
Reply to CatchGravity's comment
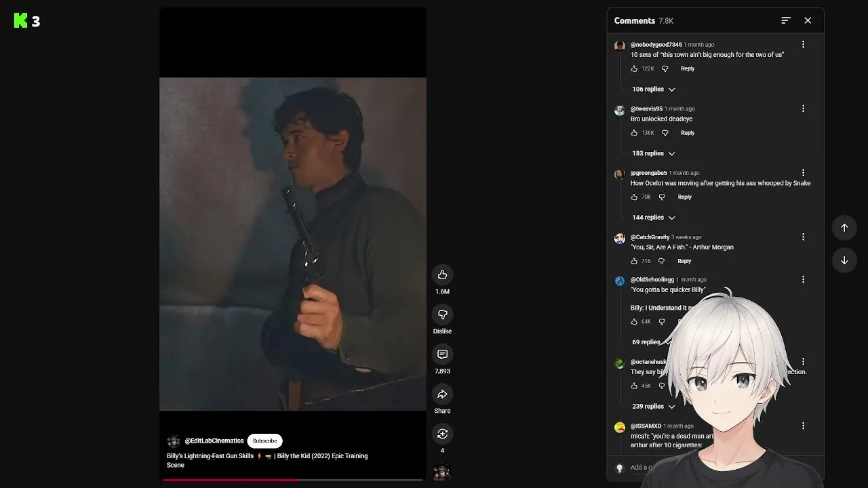point(684,261)
